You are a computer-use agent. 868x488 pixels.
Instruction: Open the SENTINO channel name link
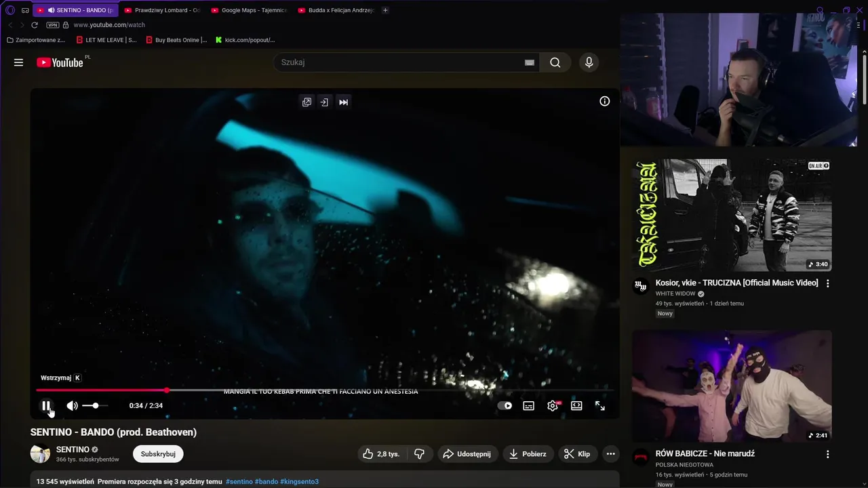73,449
